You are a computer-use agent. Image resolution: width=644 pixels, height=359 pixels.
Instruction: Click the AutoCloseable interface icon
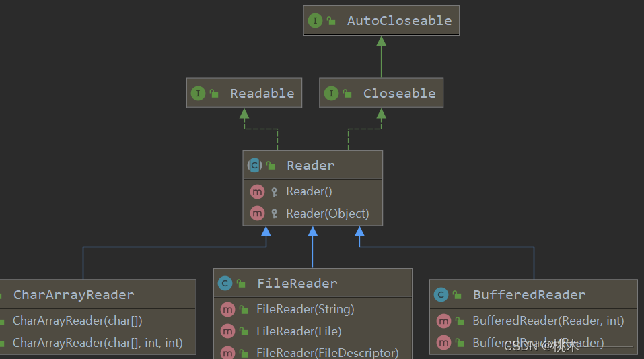point(315,21)
